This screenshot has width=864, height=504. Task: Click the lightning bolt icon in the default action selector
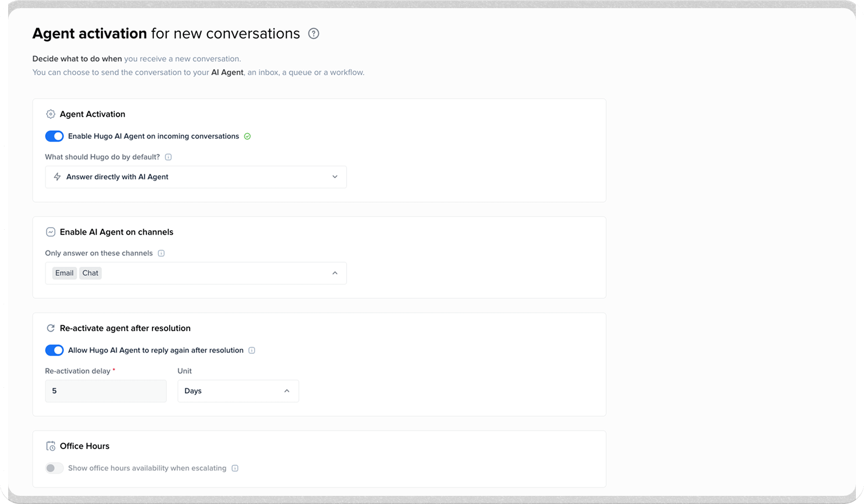[57, 177]
